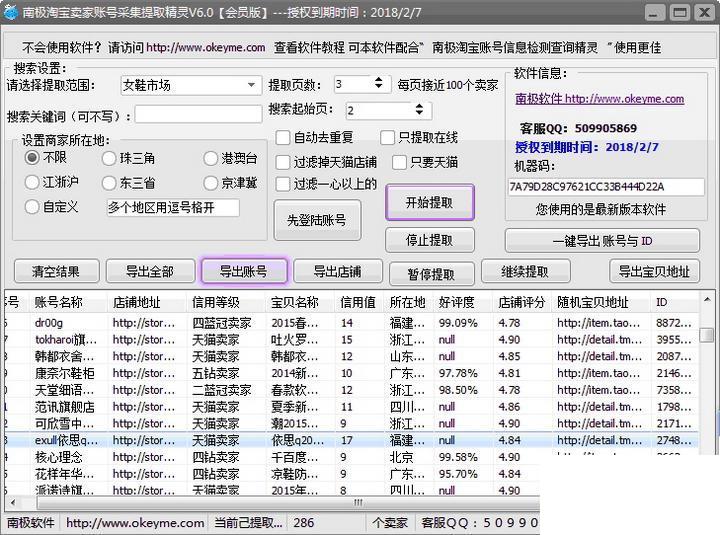Open the 女鞋市场 range dropdown
720x535 pixels.
251,85
